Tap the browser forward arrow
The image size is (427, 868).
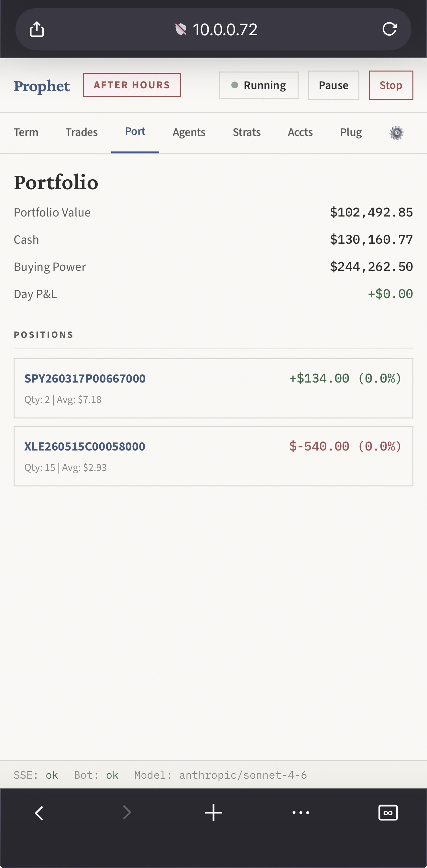point(126,813)
